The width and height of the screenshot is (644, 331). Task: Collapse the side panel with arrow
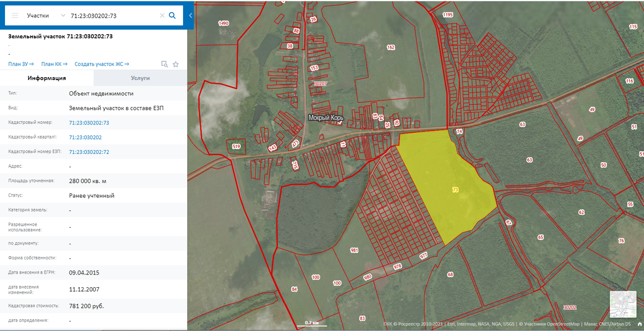pyautogui.click(x=191, y=16)
